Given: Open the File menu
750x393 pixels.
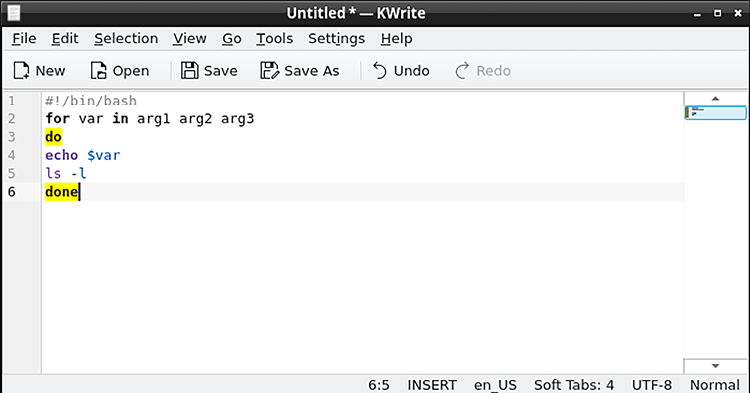Looking at the screenshot, I should tap(24, 38).
